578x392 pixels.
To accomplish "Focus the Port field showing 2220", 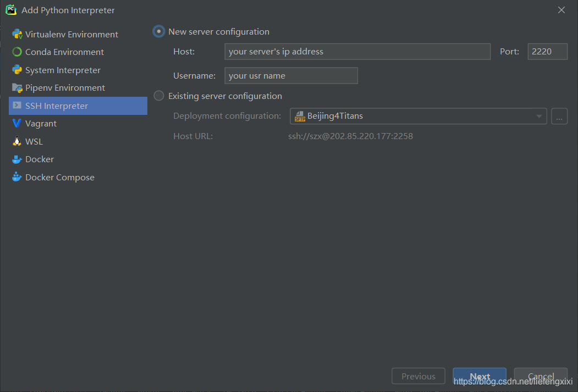I will tap(547, 52).
